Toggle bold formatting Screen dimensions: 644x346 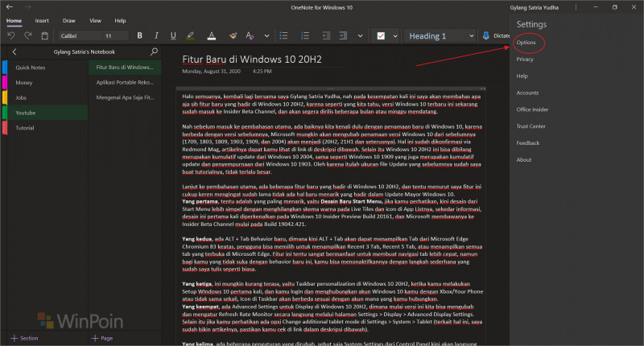139,35
